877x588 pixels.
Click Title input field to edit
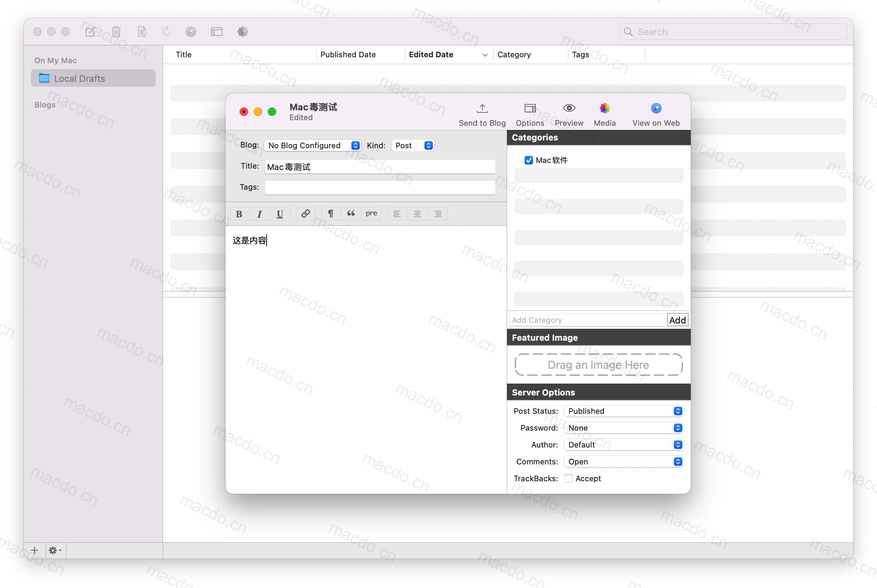(380, 167)
